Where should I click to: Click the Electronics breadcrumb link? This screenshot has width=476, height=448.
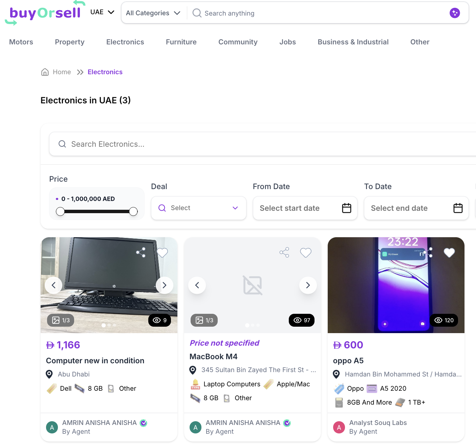(105, 72)
